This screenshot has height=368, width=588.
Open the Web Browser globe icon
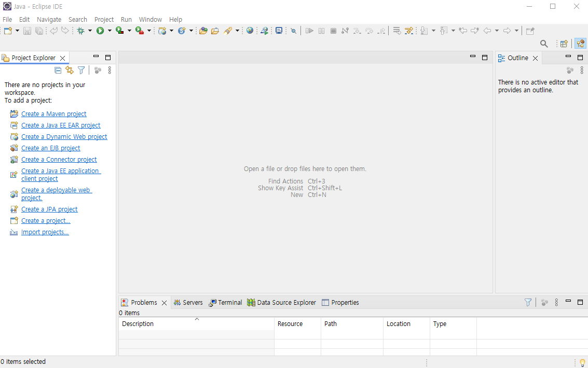coord(250,31)
